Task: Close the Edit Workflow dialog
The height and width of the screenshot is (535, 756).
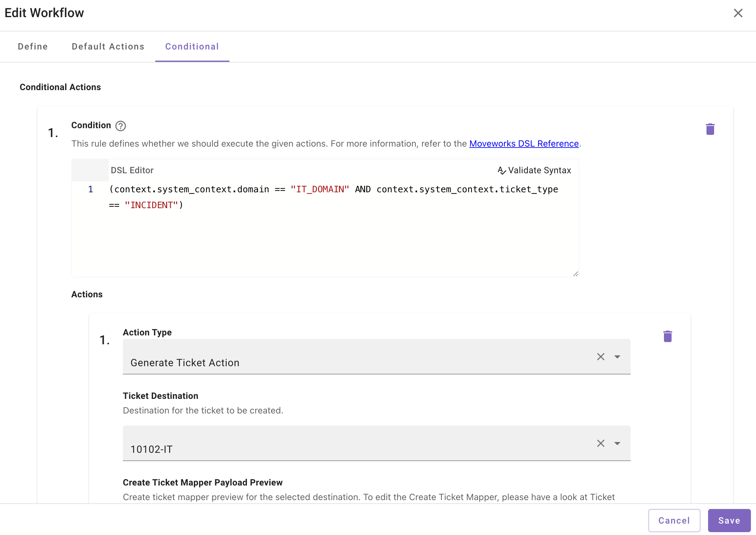Action: tap(738, 13)
